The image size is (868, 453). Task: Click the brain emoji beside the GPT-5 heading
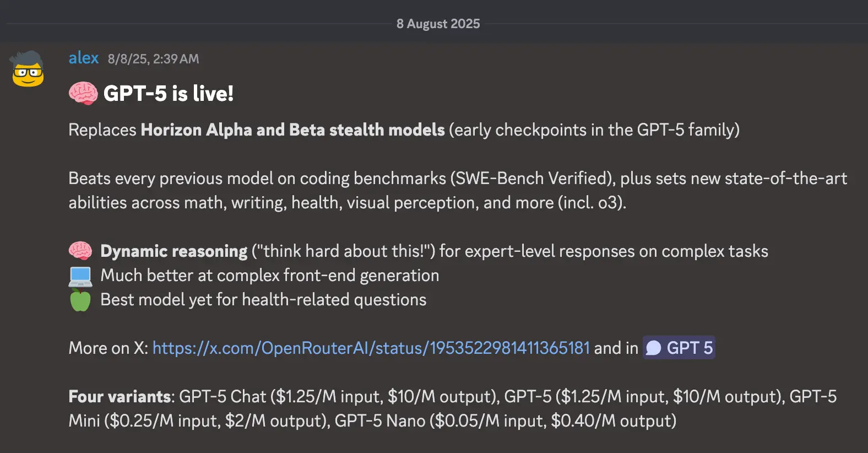click(x=83, y=94)
